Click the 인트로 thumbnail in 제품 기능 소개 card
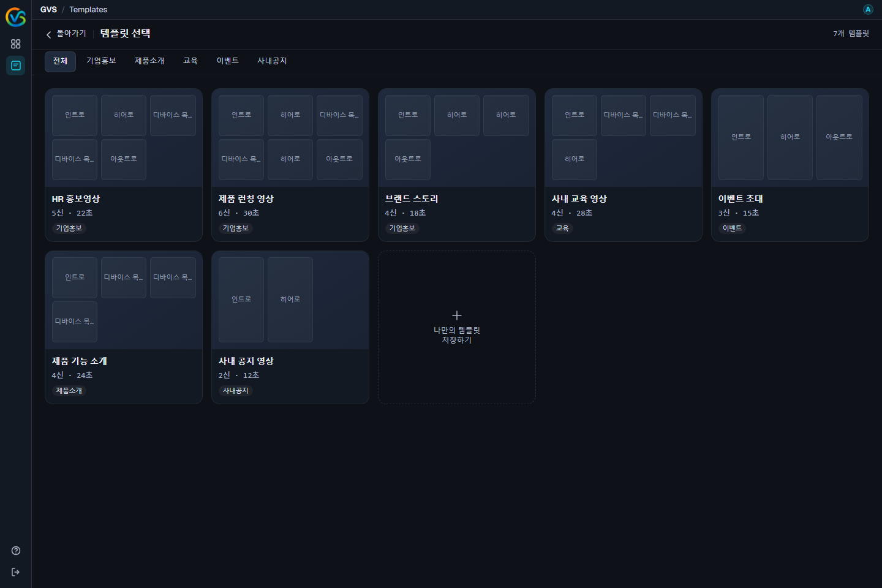Image resolution: width=882 pixels, height=588 pixels. point(75,277)
